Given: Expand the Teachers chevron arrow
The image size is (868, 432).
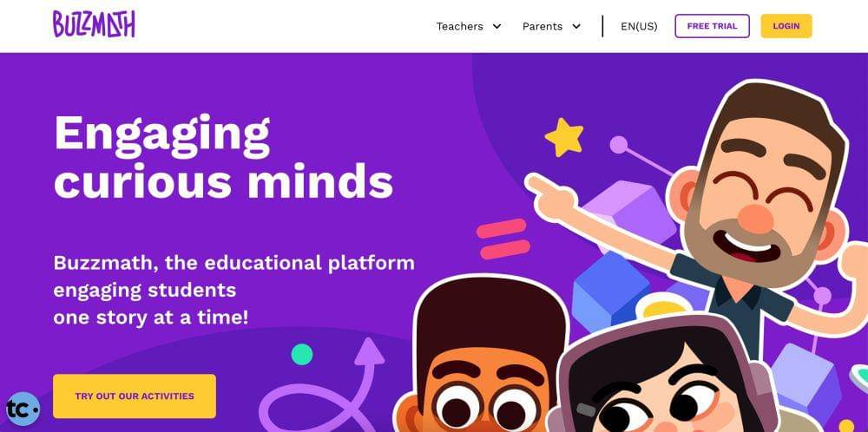Looking at the screenshot, I should point(496,26).
